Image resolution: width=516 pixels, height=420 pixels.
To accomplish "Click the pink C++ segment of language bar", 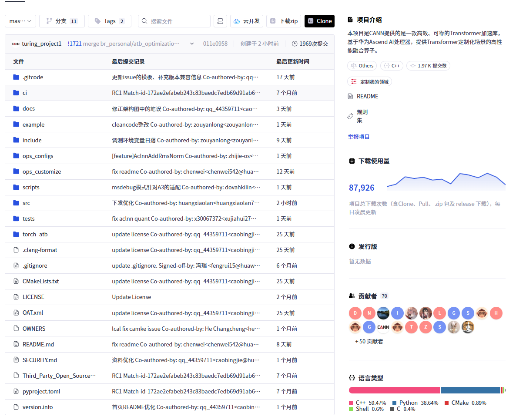I will click(x=395, y=390).
